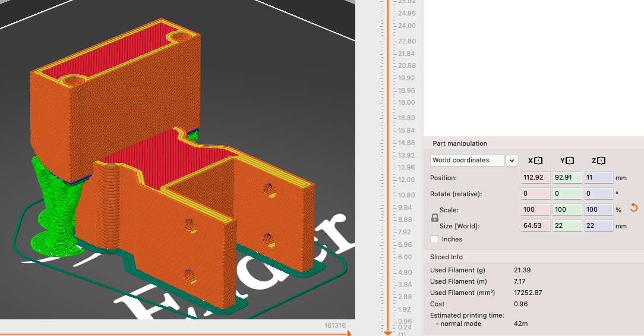This screenshot has width=644, height=336.
Task: Toggle the uniform scaling lock icon
Action: click(x=434, y=218)
